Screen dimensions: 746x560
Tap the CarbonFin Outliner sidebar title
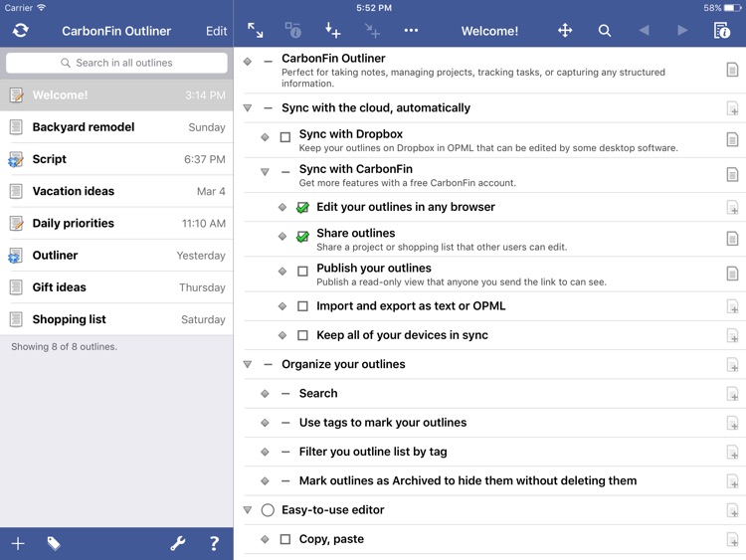click(x=116, y=31)
